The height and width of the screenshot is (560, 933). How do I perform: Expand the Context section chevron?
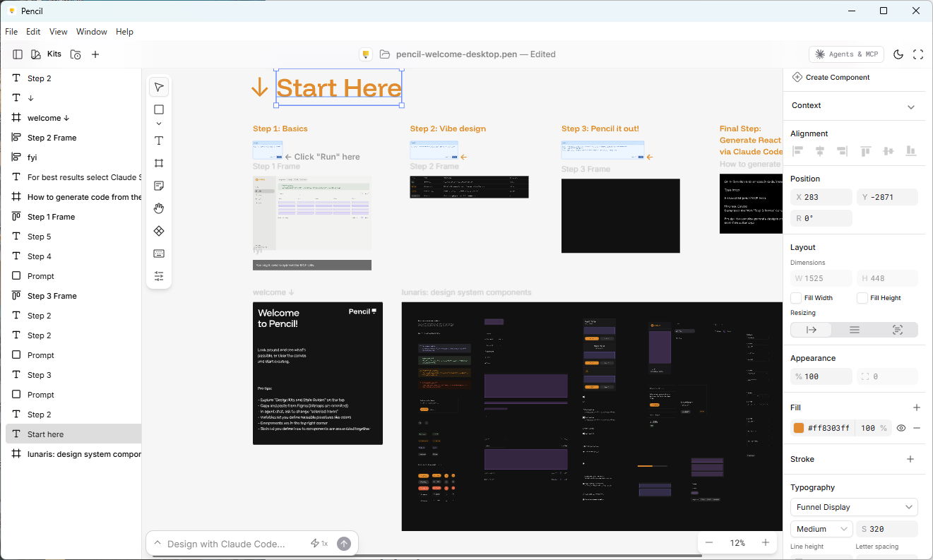click(910, 107)
